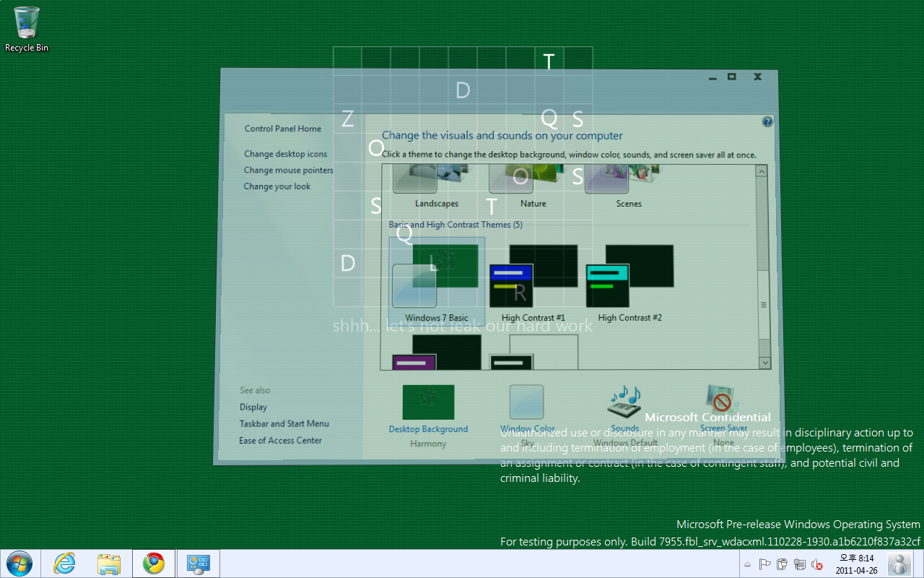924x578 pixels.
Task: Click the theme list scrollbar thumb
Action: click(x=763, y=306)
